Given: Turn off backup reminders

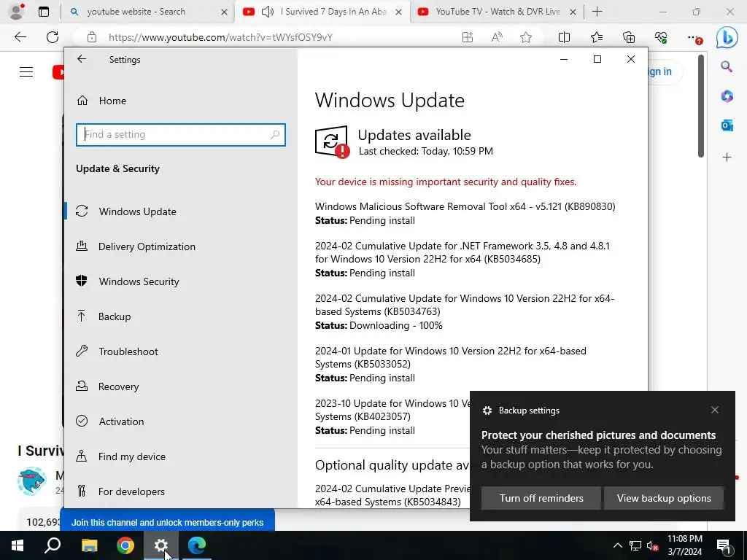Looking at the screenshot, I should pyautogui.click(x=541, y=498).
